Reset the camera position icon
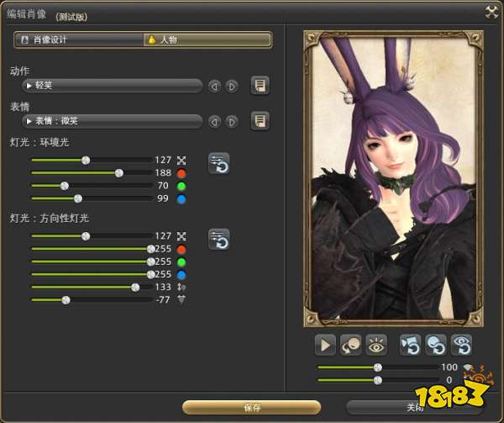Screen dimensions: 504x423 412,344
